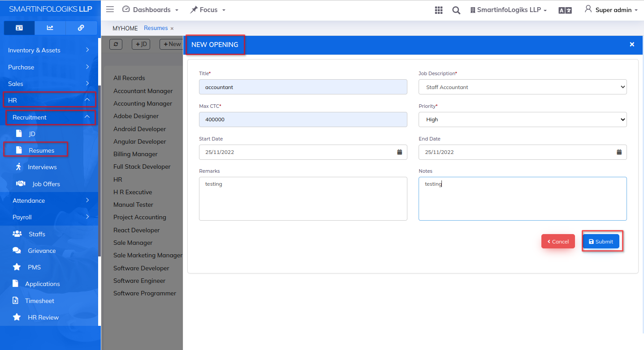
Task: Open the Focus dropdown
Action: tap(207, 9)
